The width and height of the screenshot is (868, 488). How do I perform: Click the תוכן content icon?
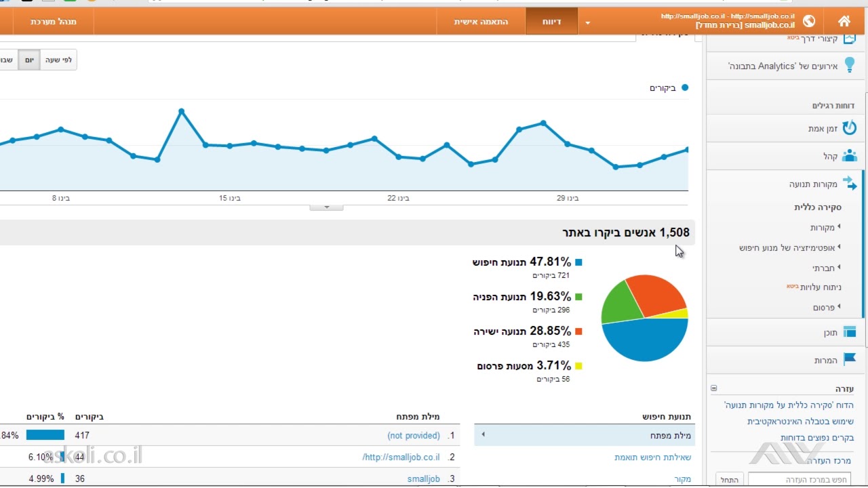tap(849, 332)
